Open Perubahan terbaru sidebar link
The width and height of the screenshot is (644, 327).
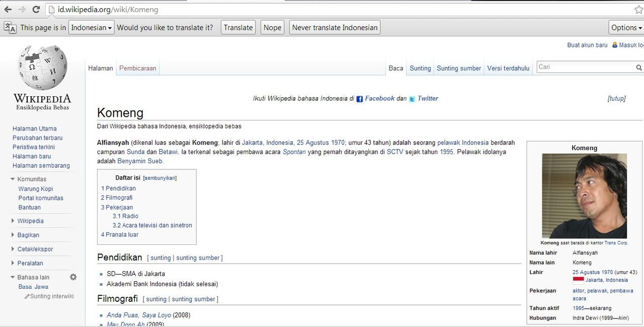(x=38, y=138)
